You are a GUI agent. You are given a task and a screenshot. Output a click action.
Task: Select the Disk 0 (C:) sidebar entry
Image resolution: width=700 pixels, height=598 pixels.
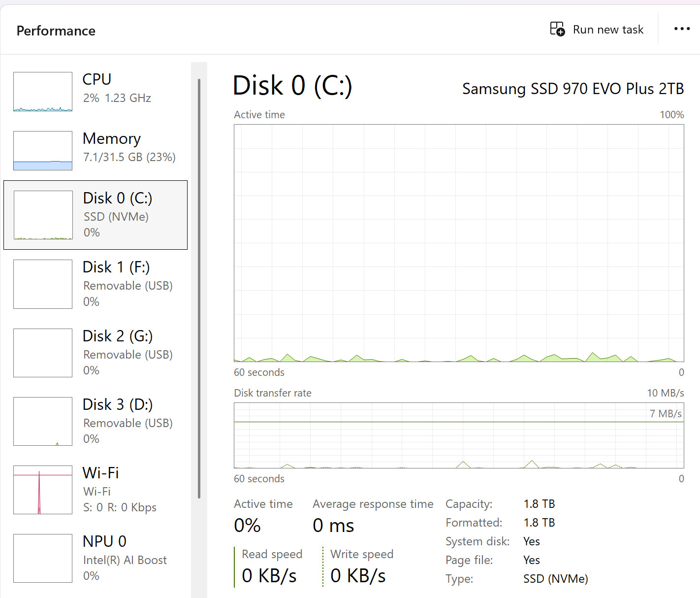pos(95,215)
